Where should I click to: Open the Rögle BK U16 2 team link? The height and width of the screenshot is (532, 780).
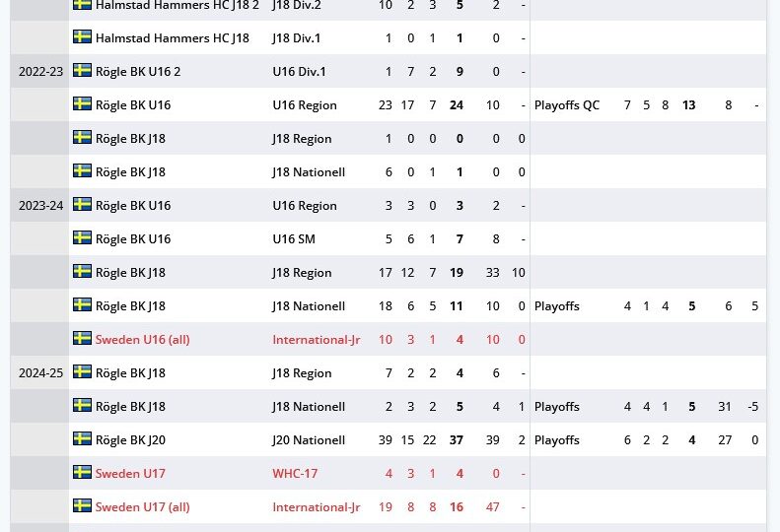click(138, 72)
